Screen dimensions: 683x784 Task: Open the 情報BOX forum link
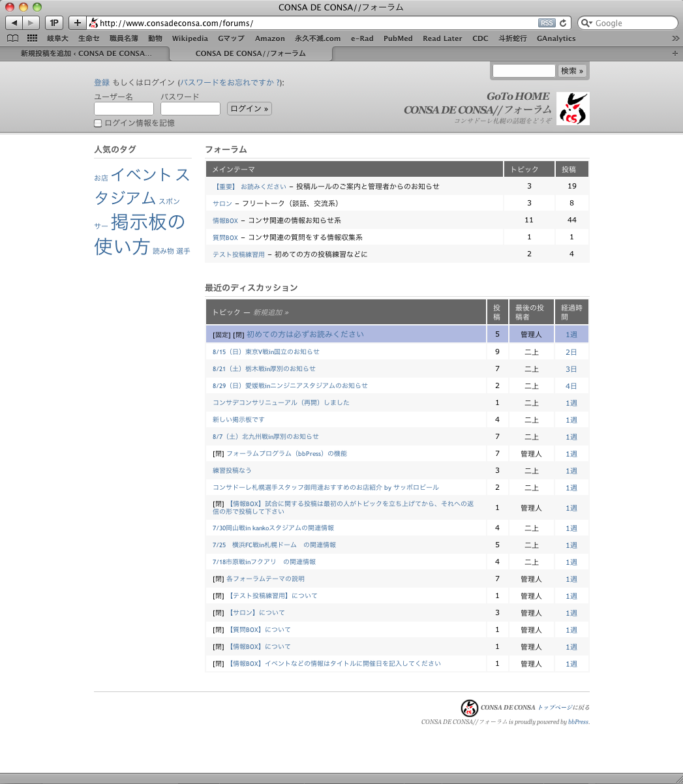click(225, 220)
